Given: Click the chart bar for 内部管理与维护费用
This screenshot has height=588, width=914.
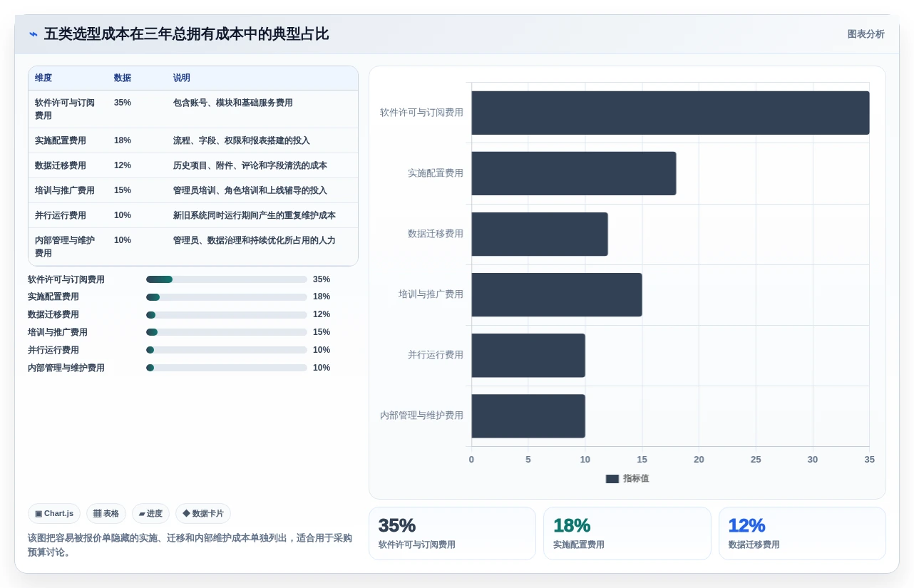Looking at the screenshot, I should pyautogui.click(x=528, y=416).
